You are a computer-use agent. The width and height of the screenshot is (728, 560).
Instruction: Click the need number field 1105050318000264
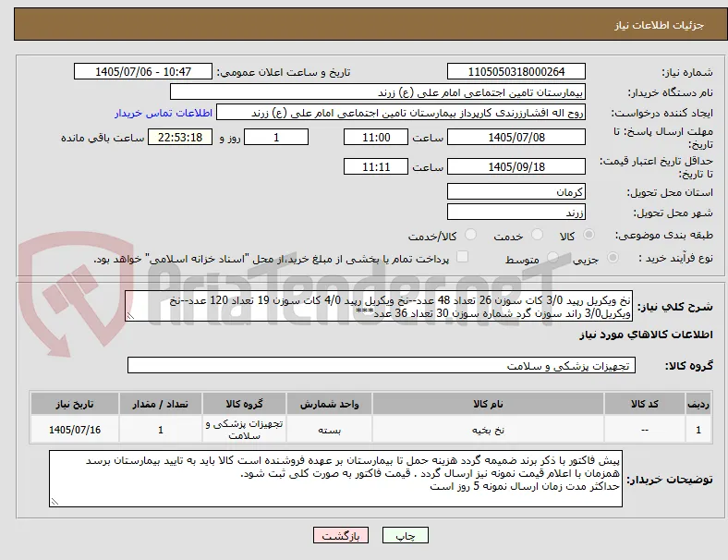tap(516, 71)
